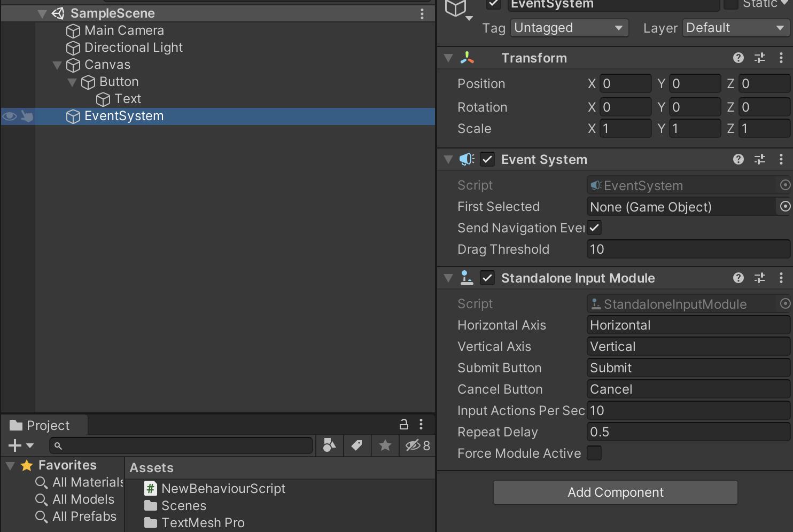
Task: Select Canvas object in hierarchy
Action: [107, 65]
